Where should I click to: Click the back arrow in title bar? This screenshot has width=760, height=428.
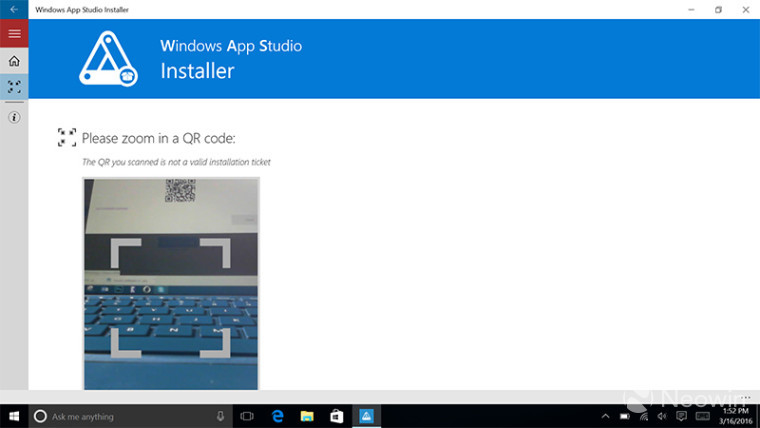pyautogui.click(x=14, y=9)
